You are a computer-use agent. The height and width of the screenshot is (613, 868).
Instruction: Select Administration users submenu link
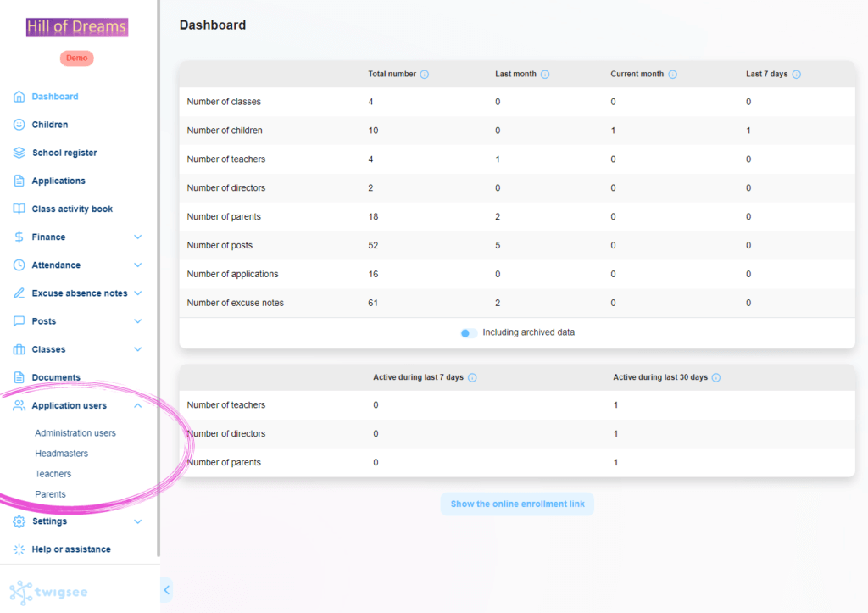(x=75, y=433)
